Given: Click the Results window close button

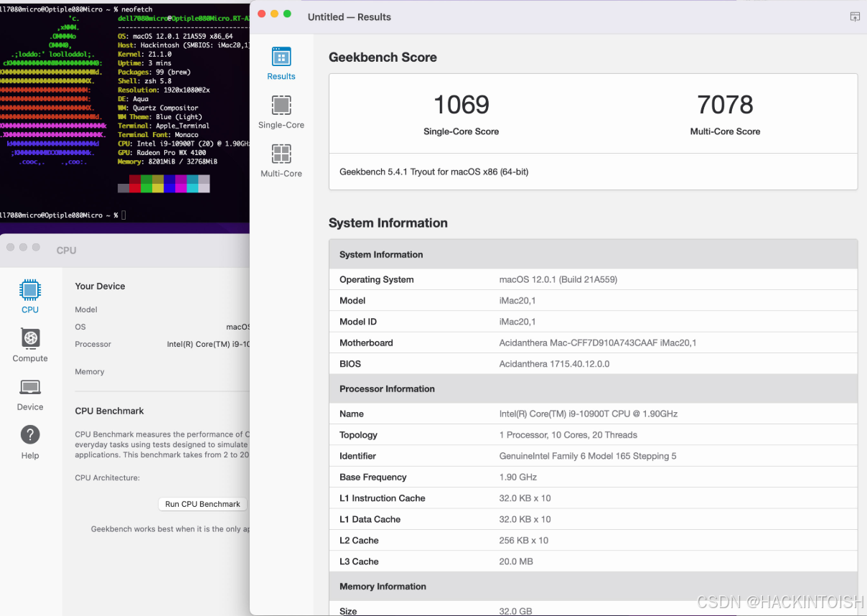Looking at the screenshot, I should (261, 14).
